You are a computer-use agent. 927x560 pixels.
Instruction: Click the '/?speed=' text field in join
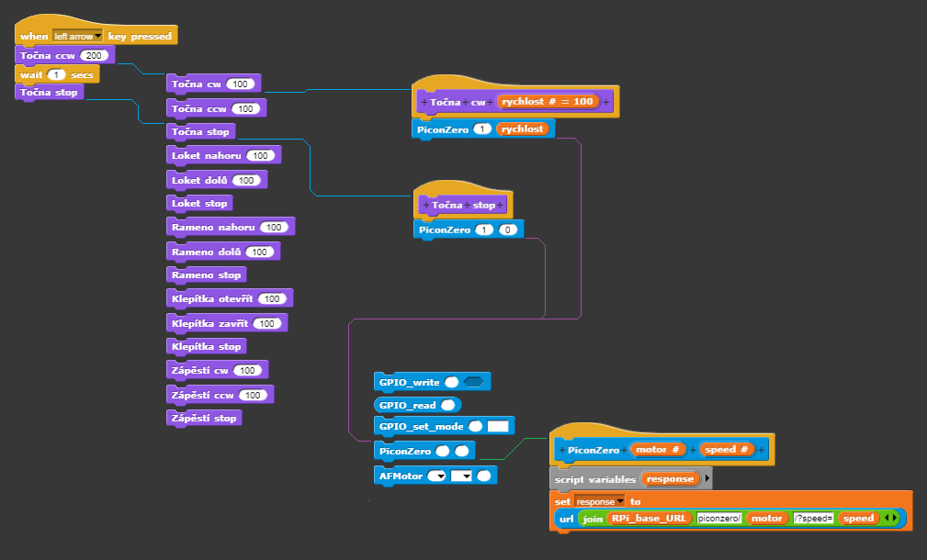(813, 518)
